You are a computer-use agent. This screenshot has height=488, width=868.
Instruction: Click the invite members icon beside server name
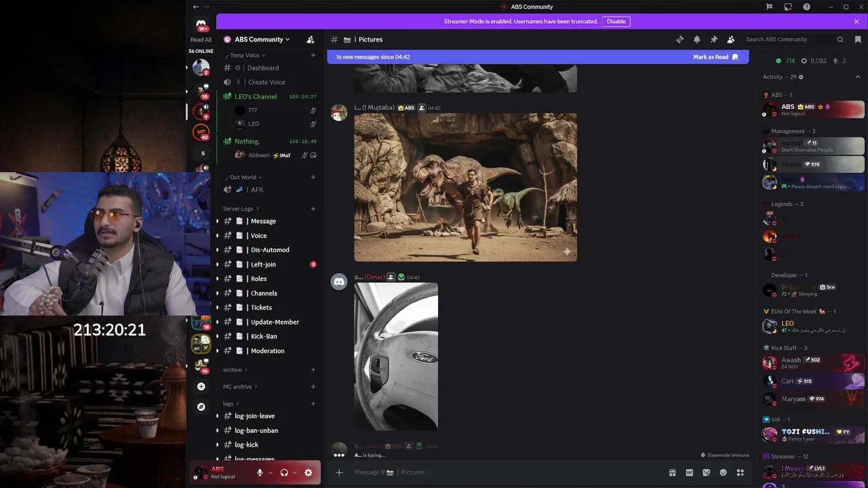pyautogui.click(x=310, y=39)
